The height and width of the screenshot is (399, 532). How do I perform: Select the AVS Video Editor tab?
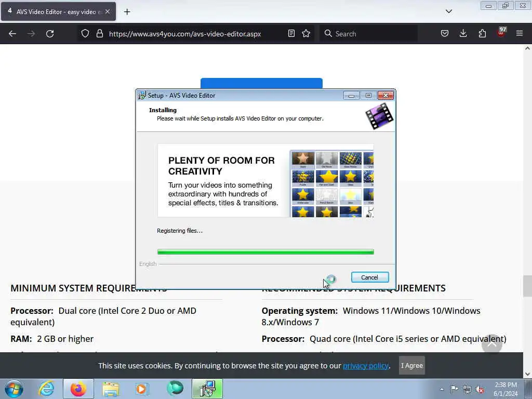click(58, 11)
